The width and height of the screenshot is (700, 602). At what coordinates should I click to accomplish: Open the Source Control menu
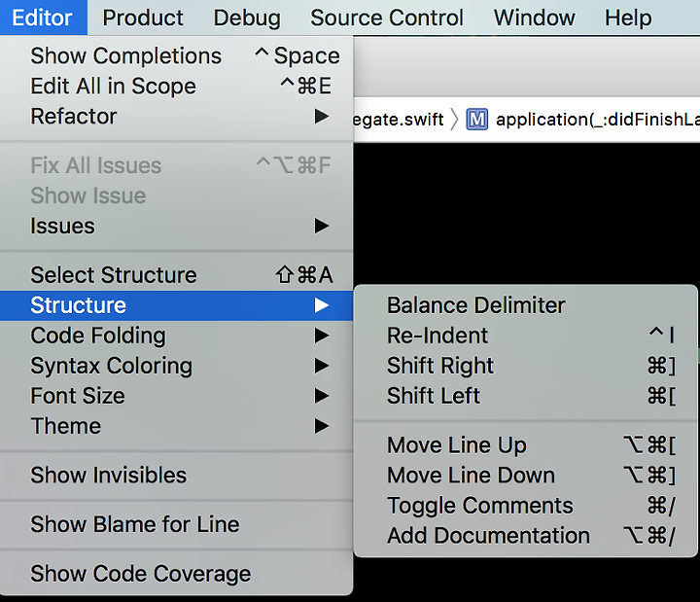[387, 18]
